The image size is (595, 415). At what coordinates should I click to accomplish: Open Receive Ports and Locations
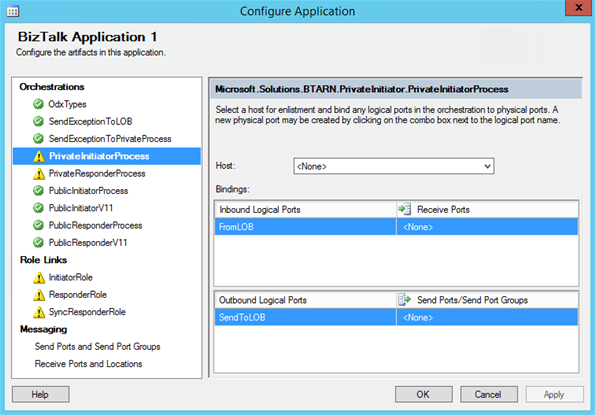(x=88, y=364)
